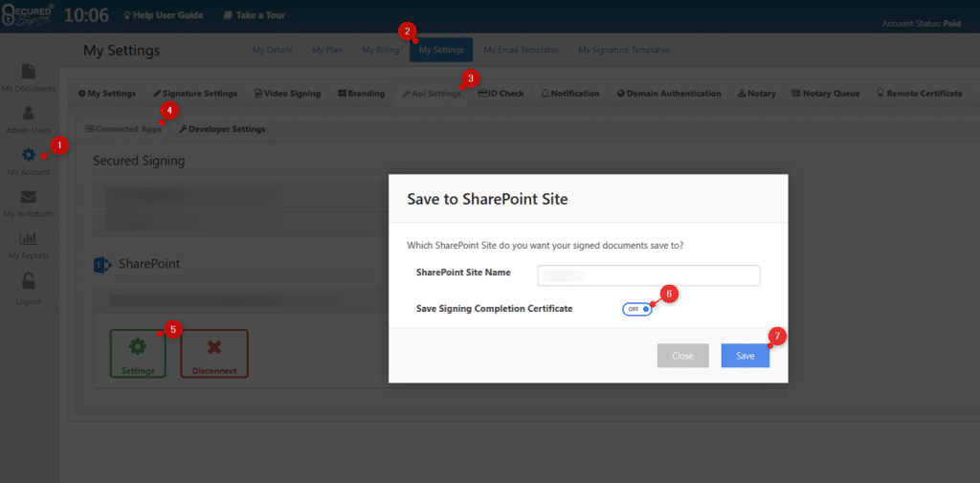This screenshot has height=483, width=980.
Task: Click the My Account gear icon
Action: 29,154
